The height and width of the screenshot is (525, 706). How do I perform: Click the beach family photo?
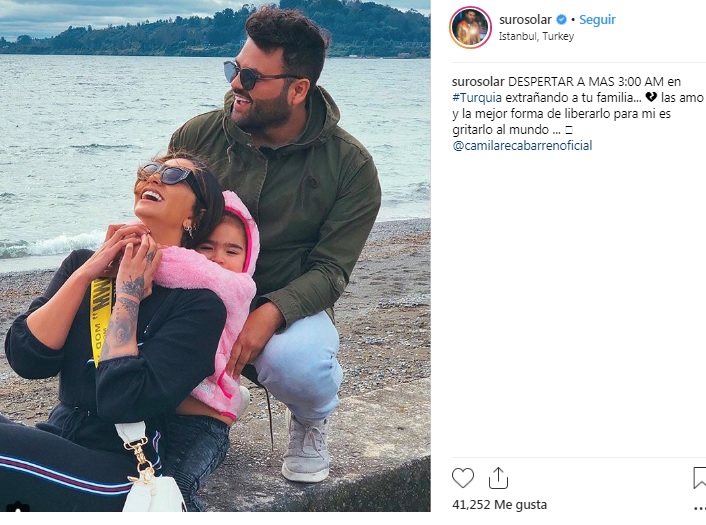point(215,256)
